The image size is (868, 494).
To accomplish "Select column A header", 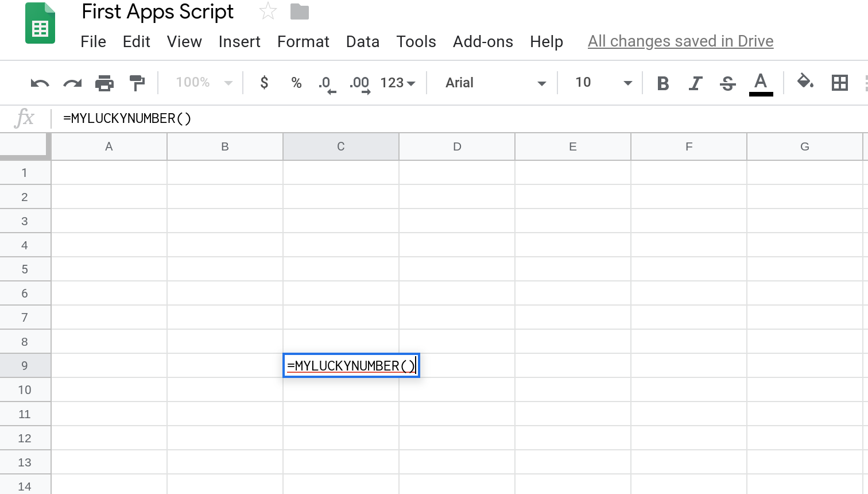I will (x=109, y=146).
